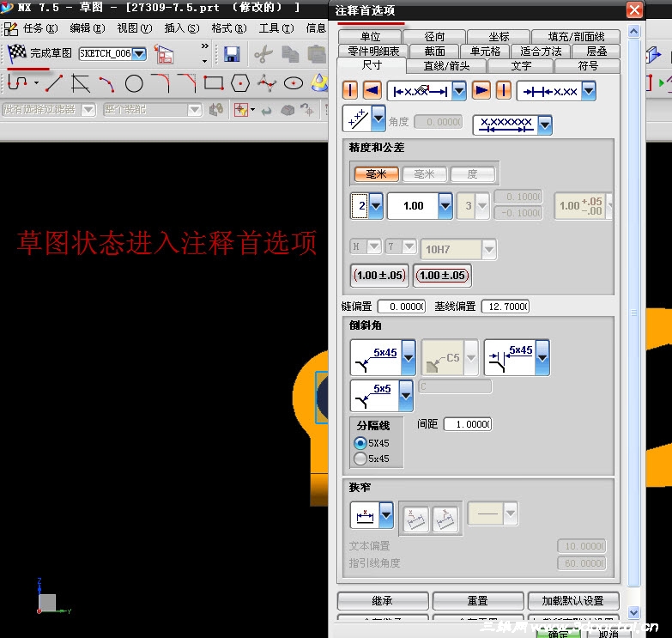Screen dimensions: 672x638
Task: Select the Arc sketch tool
Action: (106, 83)
